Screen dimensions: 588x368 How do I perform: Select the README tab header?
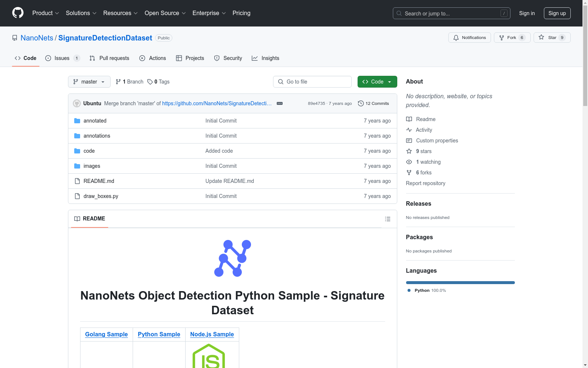click(x=90, y=219)
